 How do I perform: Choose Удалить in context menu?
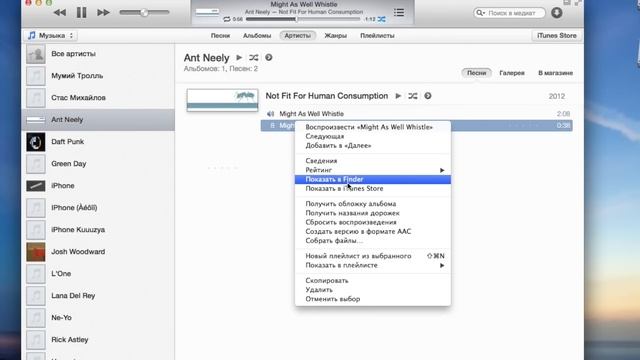pos(373,290)
